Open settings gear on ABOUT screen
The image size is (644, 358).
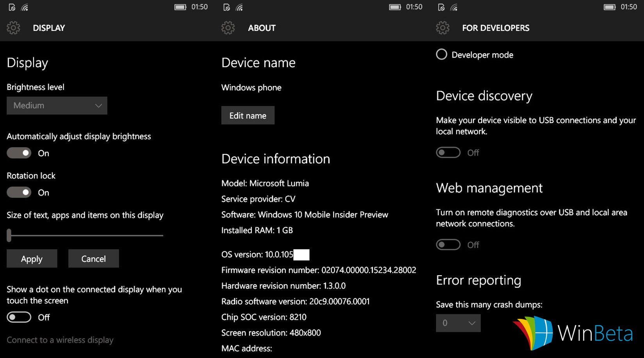(x=228, y=28)
